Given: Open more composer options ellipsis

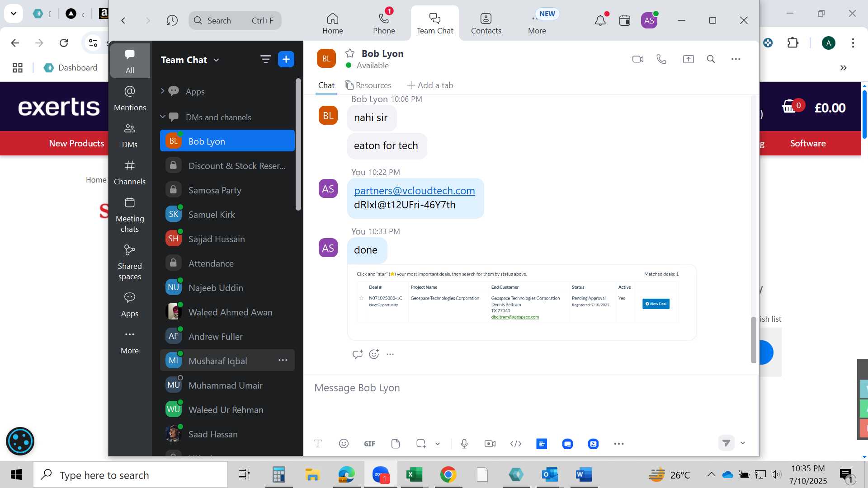Looking at the screenshot, I should pos(619,444).
